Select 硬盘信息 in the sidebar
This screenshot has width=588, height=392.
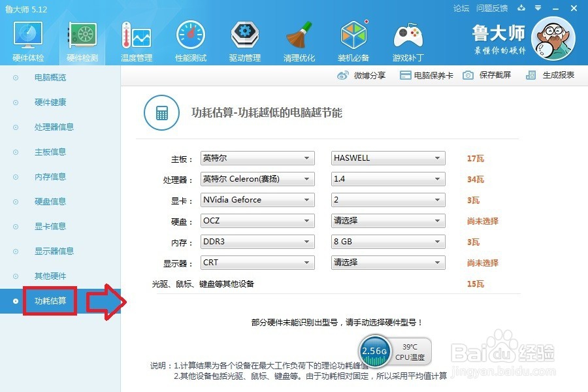[50, 201]
